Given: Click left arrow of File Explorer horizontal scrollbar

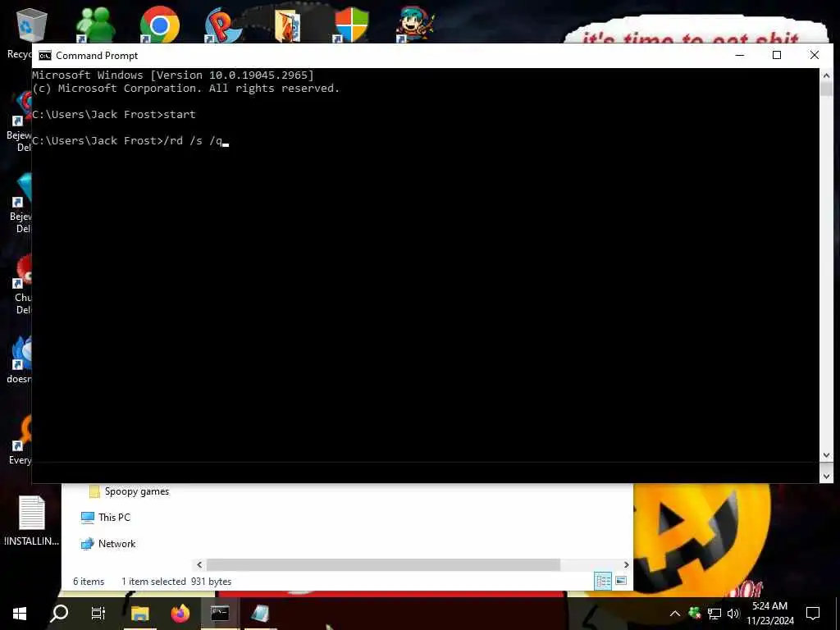Looking at the screenshot, I should [x=199, y=564].
